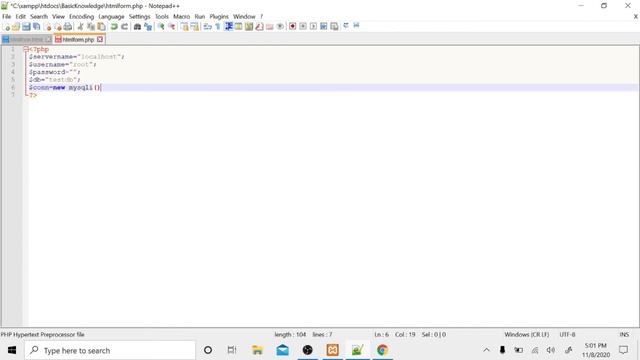Toggle the indent guide icon
The width and height of the screenshot is (640, 360).
point(228,27)
